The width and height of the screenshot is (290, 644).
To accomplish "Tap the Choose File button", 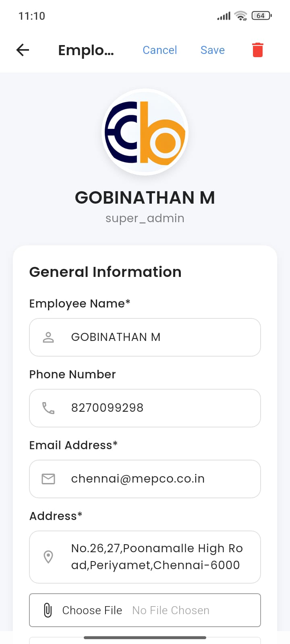I will pos(92,610).
